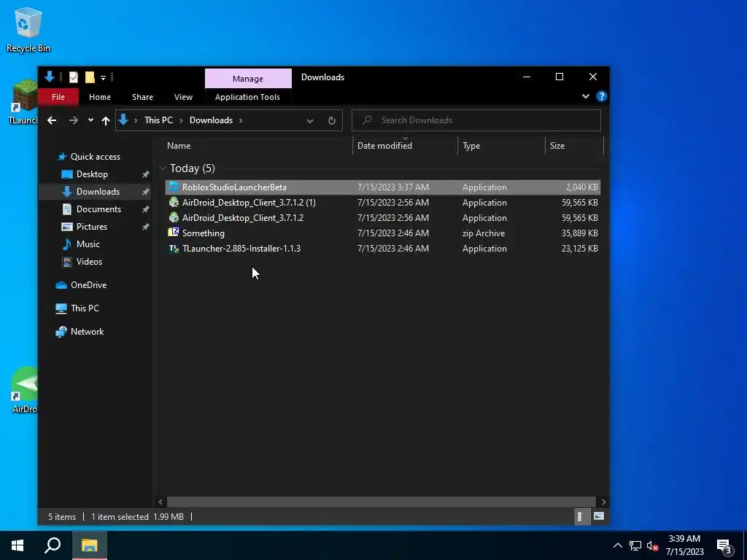The width and height of the screenshot is (747, 560).
Task: Open Documents in the sidebar
Action: tap(98, 209)
